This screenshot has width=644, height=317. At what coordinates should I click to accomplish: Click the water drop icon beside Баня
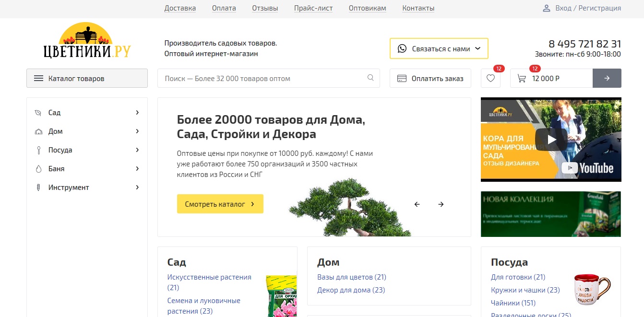38,169
